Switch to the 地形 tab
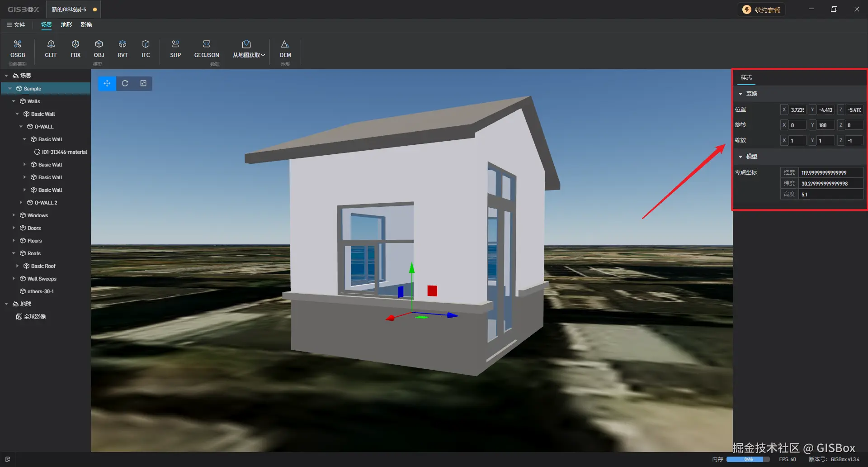The image size is (868, 467). (66, 25)
